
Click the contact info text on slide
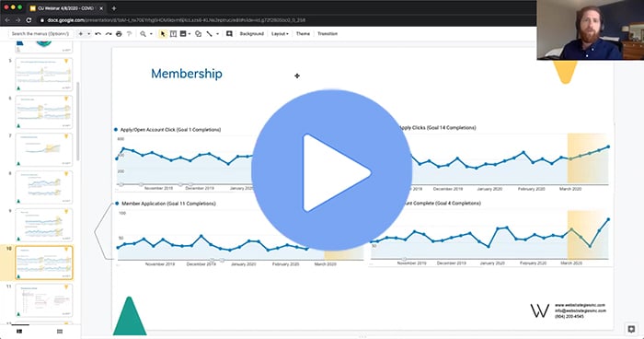pos(580,310)
